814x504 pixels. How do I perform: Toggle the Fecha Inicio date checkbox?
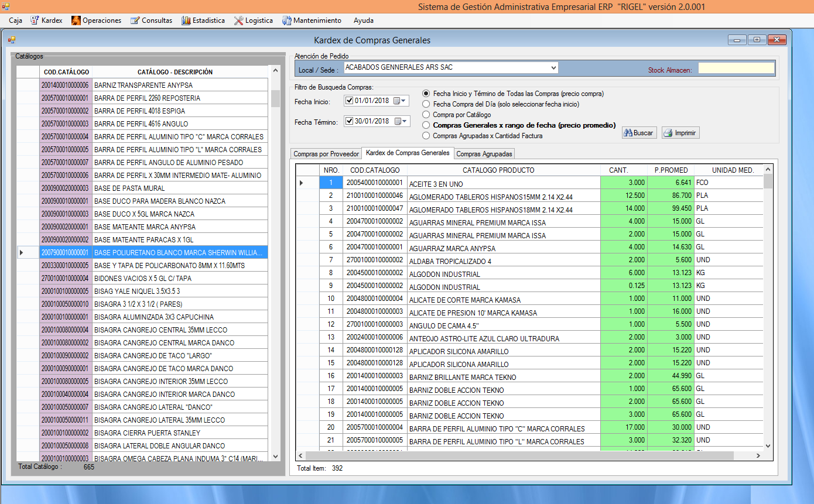tap(349, 101)
